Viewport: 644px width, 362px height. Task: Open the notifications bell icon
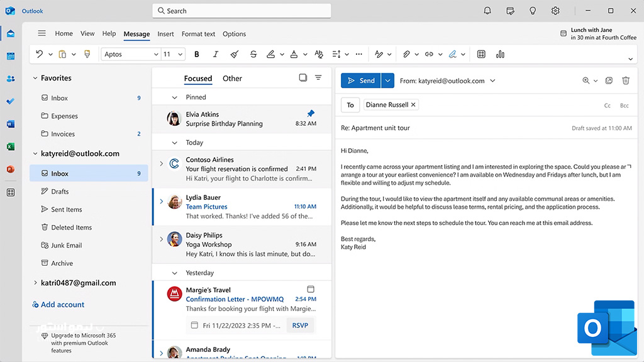point(487,11)
